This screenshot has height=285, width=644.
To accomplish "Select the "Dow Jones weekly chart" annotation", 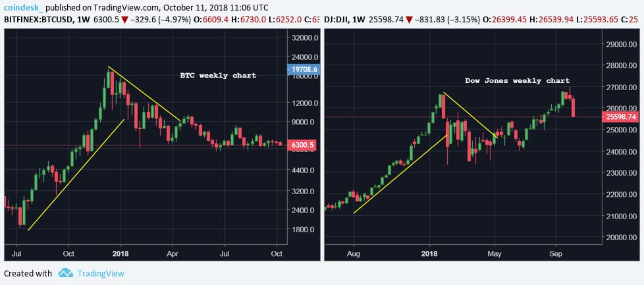I will click(517, 80).
